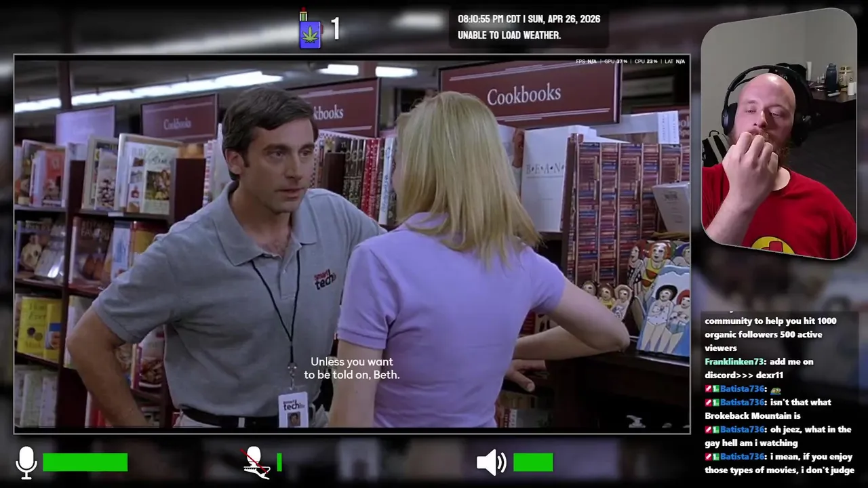This screenshot has height=488, width=868.
Task: Click the date and time text at top
Action: 529,19
